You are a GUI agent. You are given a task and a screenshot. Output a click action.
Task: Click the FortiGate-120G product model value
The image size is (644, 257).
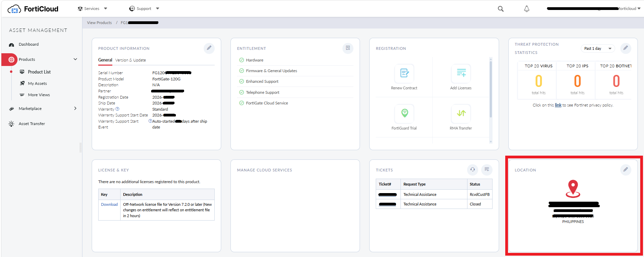pos(166,79)
